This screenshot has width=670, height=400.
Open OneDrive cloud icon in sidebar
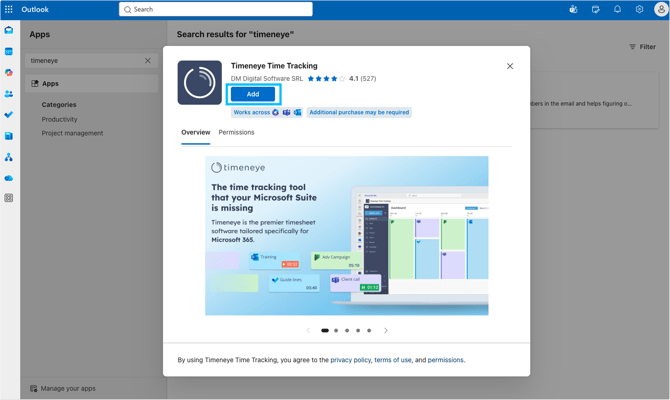[x=9, y=178]
